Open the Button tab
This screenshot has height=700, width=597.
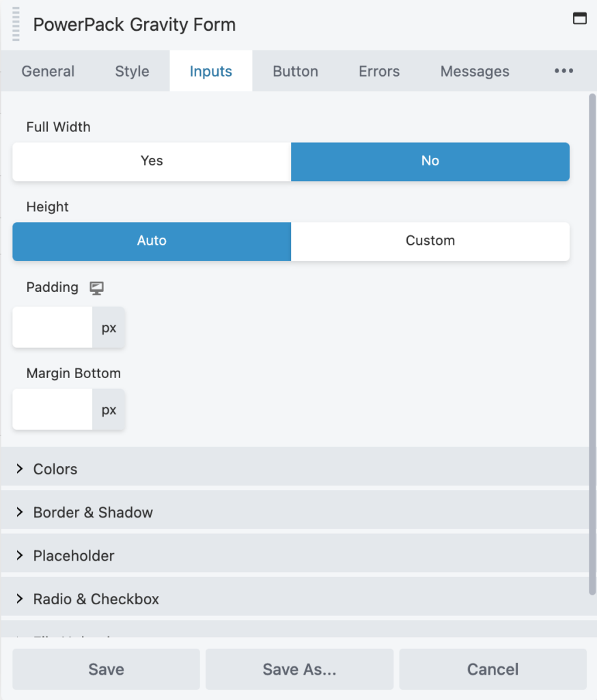point(295,71)
